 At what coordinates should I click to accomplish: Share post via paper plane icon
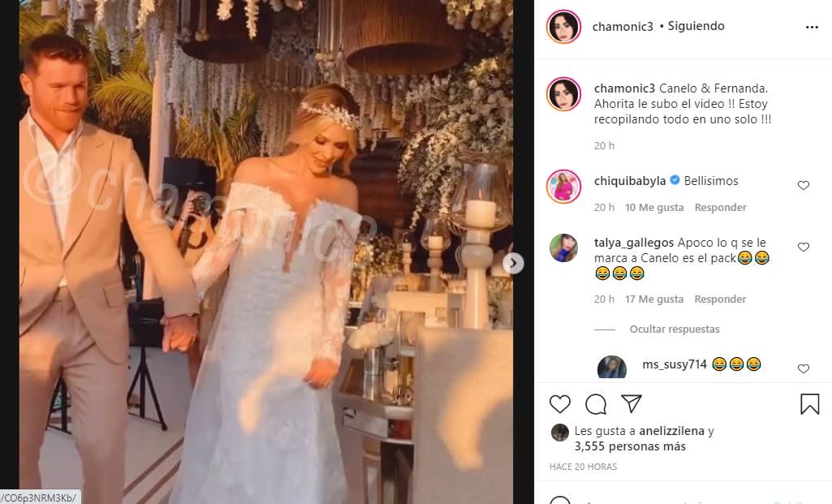(x=632, y=403)
